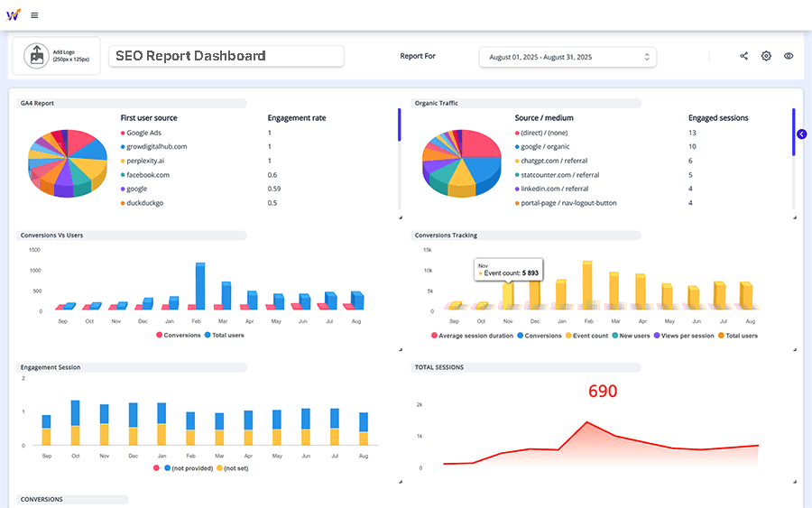Click the February bar in Conversions Vs Users
The width and height of the screenshot is (812, 508).
click(x=199, y=285)
